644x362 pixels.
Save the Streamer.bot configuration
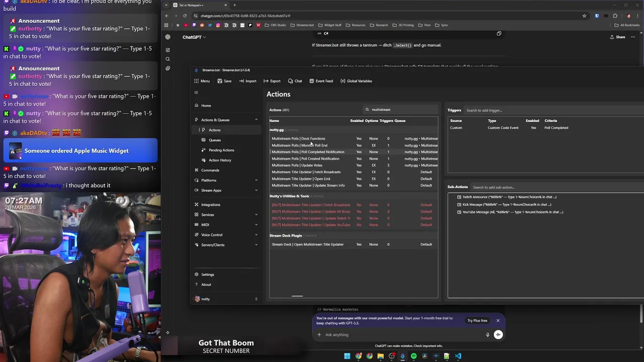pyautogui.click(x=224, y=81)
